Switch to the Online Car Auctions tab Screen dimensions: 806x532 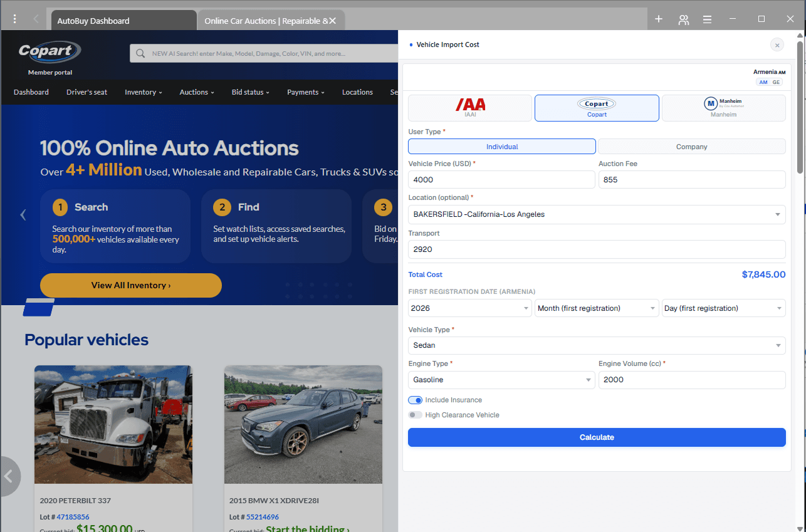coord(266,21)
